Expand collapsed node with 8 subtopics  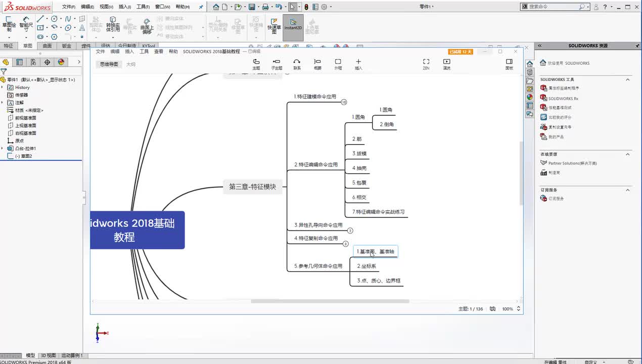coord(346,244)
